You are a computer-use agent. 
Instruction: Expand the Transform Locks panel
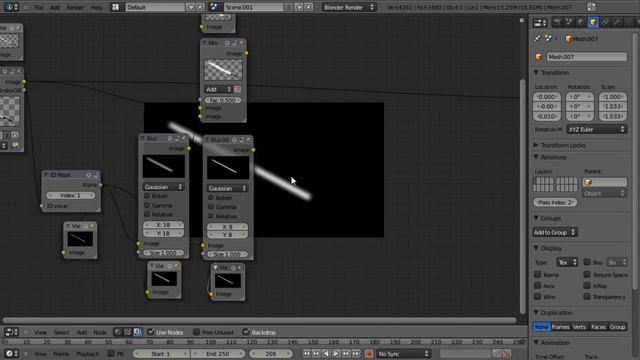(x=536, y=145)
